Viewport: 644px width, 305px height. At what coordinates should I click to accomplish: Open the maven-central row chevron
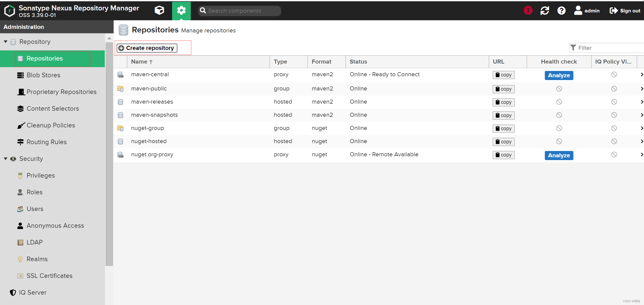642,75
